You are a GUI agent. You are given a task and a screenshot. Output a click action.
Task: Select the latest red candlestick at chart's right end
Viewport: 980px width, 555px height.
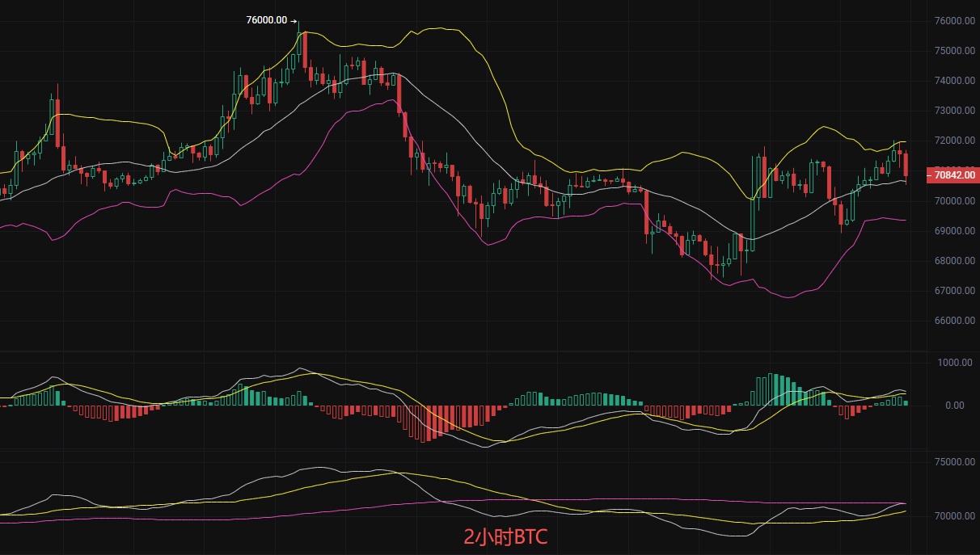click(906, 164)
